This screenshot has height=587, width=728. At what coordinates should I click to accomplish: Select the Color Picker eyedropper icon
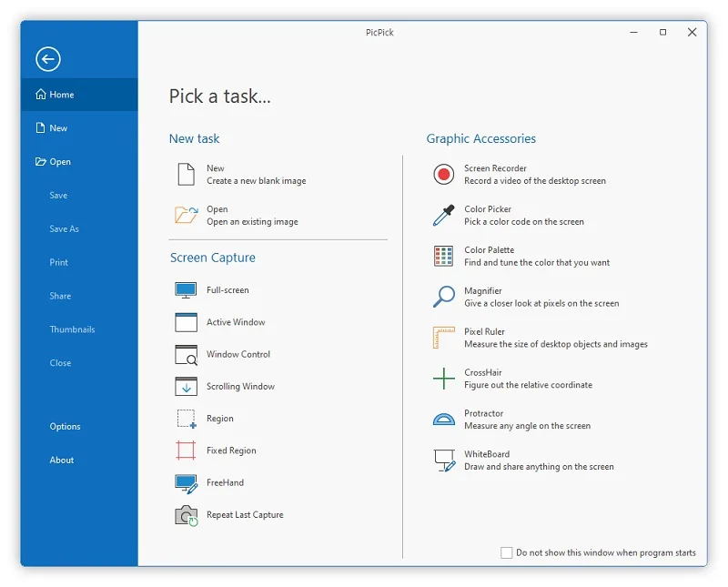click(443, 216)
